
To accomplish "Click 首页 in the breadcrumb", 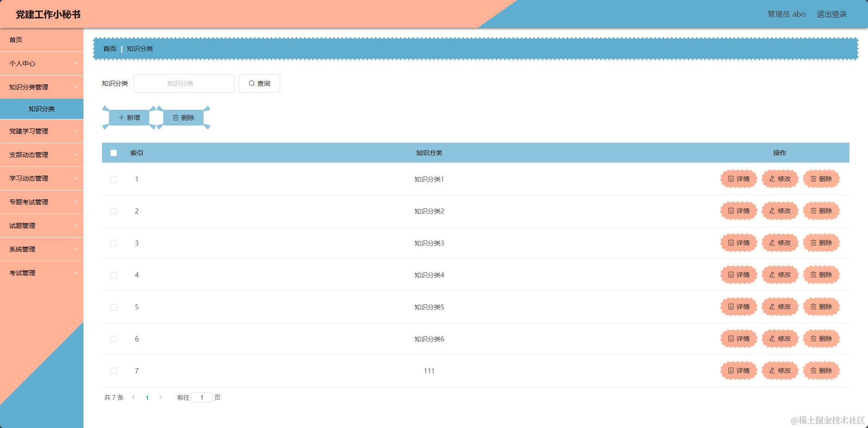I will click(x=110, y=49).
